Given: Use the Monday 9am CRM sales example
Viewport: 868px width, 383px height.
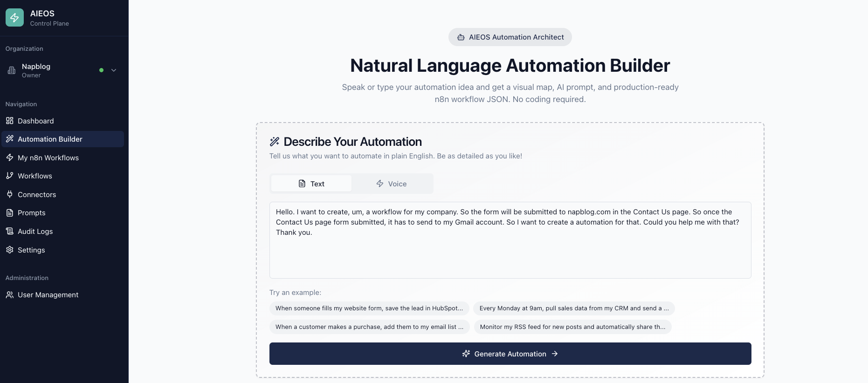Looking at the screenshot, I should click(574, 308).
